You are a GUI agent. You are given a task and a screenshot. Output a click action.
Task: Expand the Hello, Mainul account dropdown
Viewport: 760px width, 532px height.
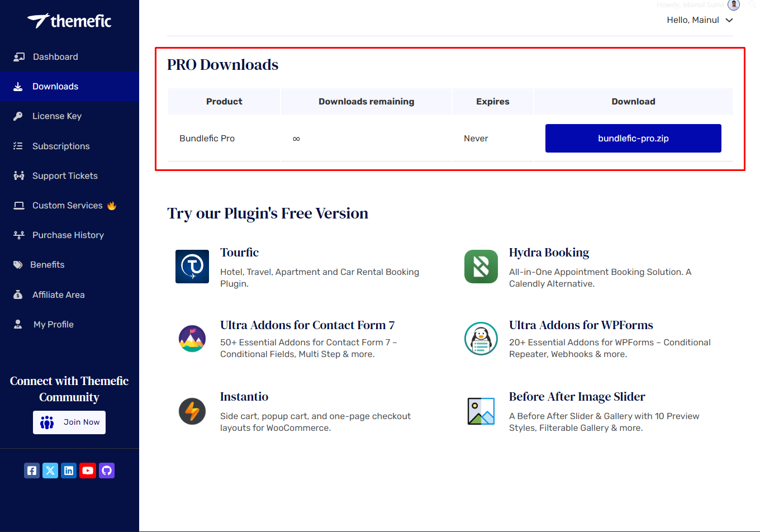click(700, 20)
